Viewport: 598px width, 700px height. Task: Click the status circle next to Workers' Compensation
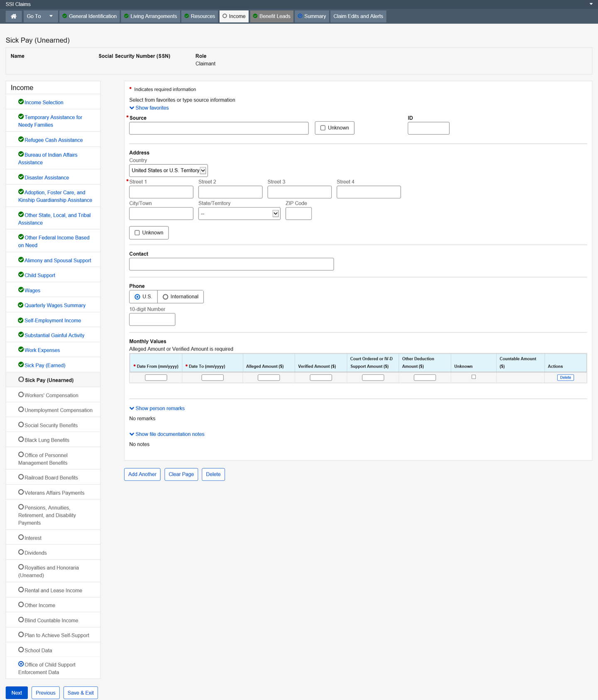pos(21,394)
